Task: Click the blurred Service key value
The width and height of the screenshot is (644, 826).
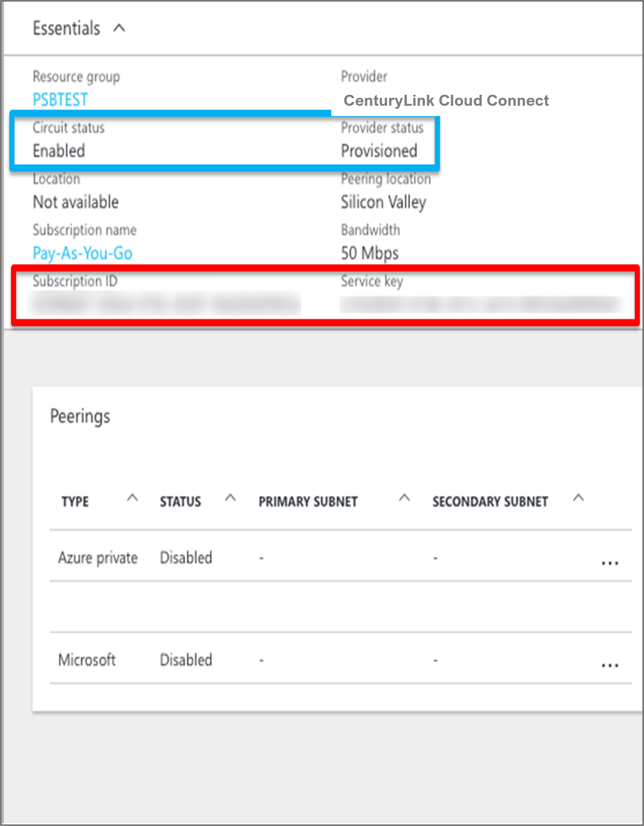Action: (482, 304)
